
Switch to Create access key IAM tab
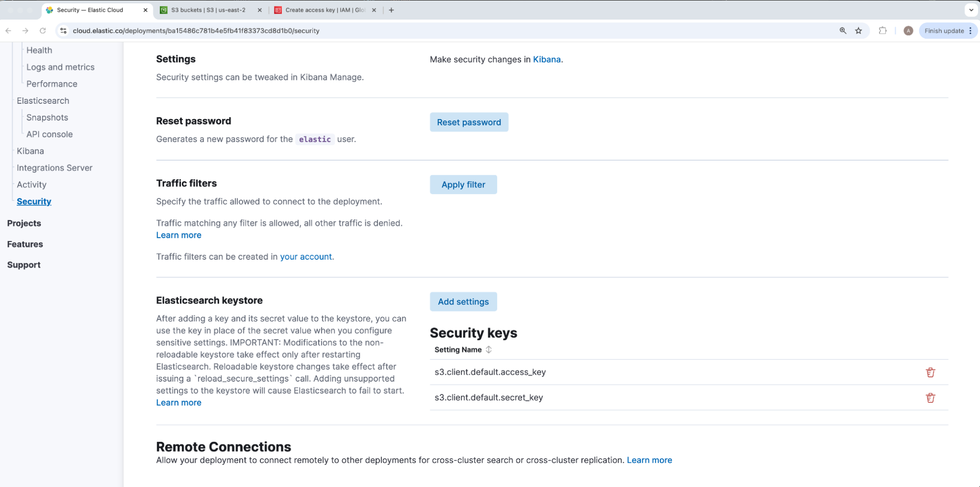pos(324,10)
